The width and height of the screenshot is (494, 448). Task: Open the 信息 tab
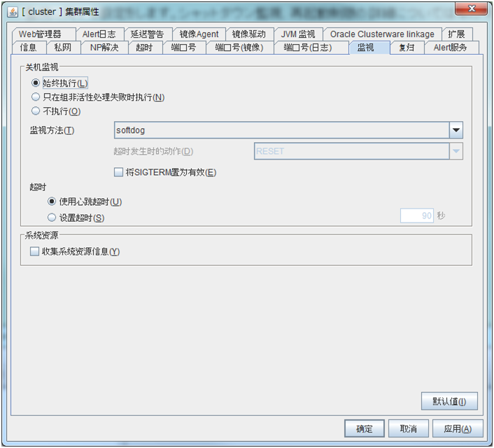29,48
